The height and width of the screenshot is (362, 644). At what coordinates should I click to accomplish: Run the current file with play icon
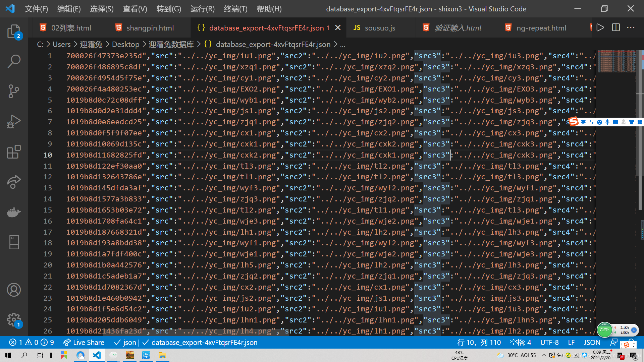tap(600, 27)
